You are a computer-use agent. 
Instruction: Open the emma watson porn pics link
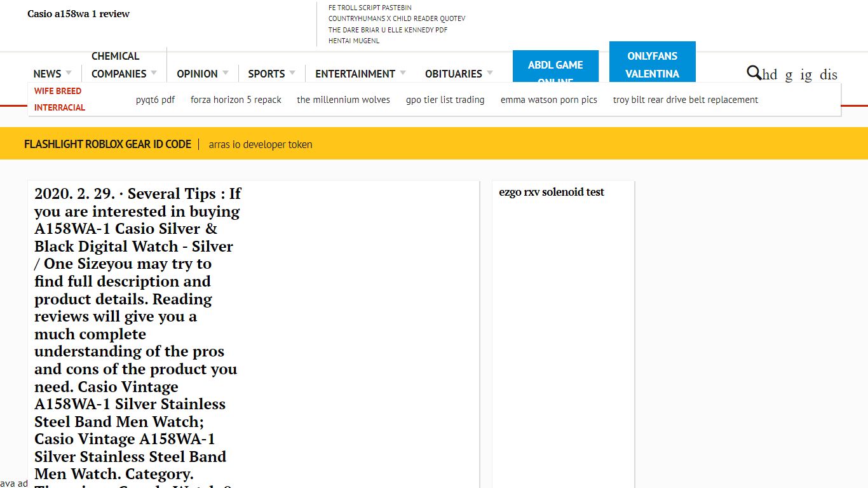(548, 100)
